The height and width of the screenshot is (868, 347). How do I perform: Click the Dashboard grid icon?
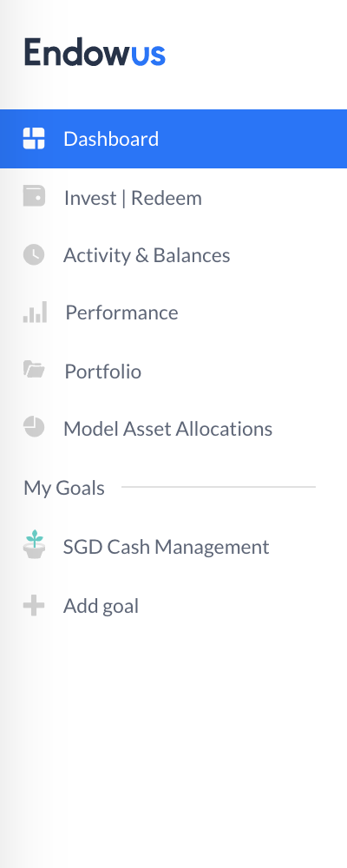pyautogui.click(x=34, y=138)
